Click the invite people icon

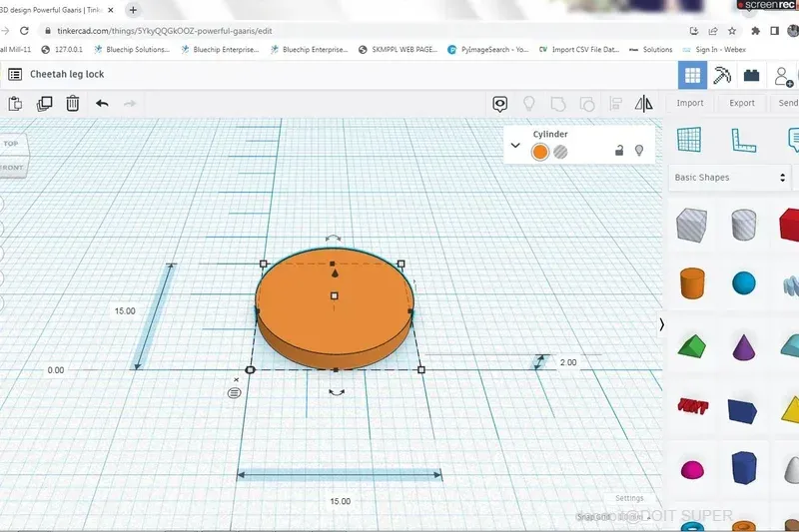[x=783, y=77]
